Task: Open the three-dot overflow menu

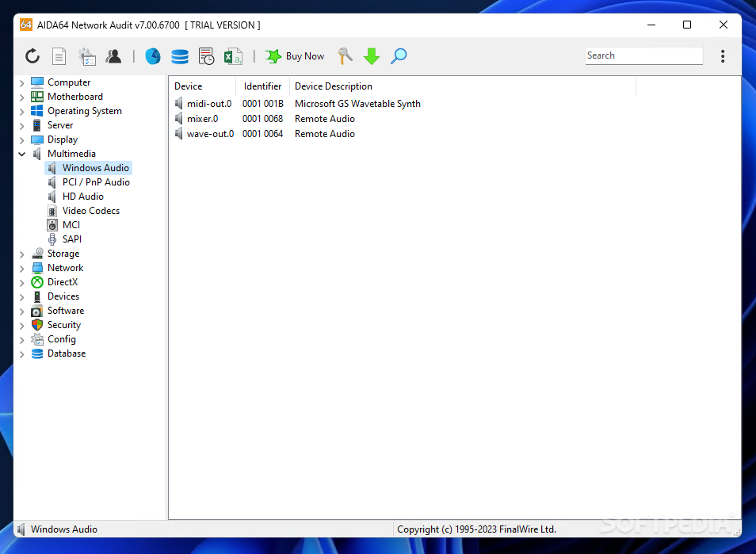Action: pos(722,56)
